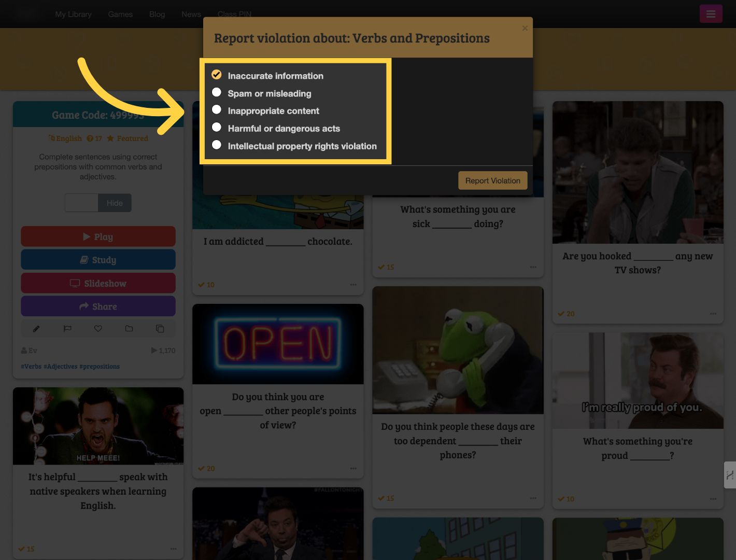
Task: Select 'Inaccurate information' radio option
Action: pos(217,75)
